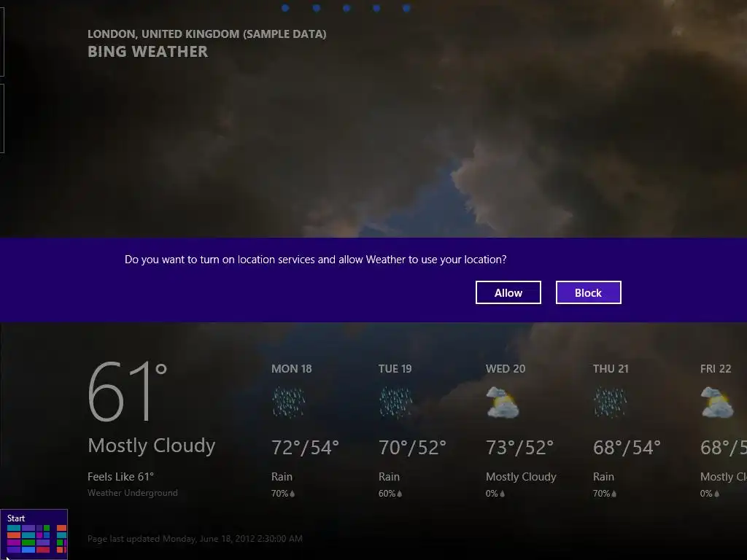This screenshot has height=560, width=747.
Task: Allow Weather to use your location
Action: (508, 292)
